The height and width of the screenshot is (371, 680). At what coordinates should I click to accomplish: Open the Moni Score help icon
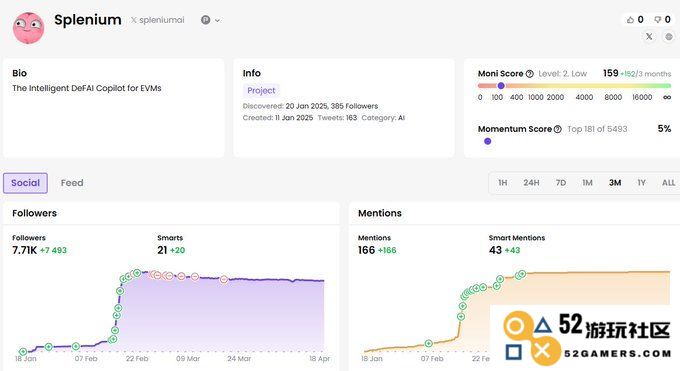tap(530, 74)
